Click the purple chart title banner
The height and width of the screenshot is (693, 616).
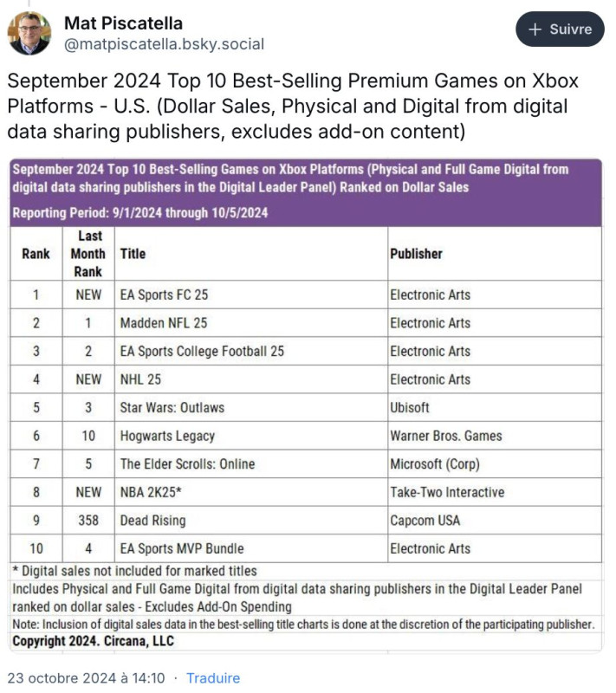306,193
